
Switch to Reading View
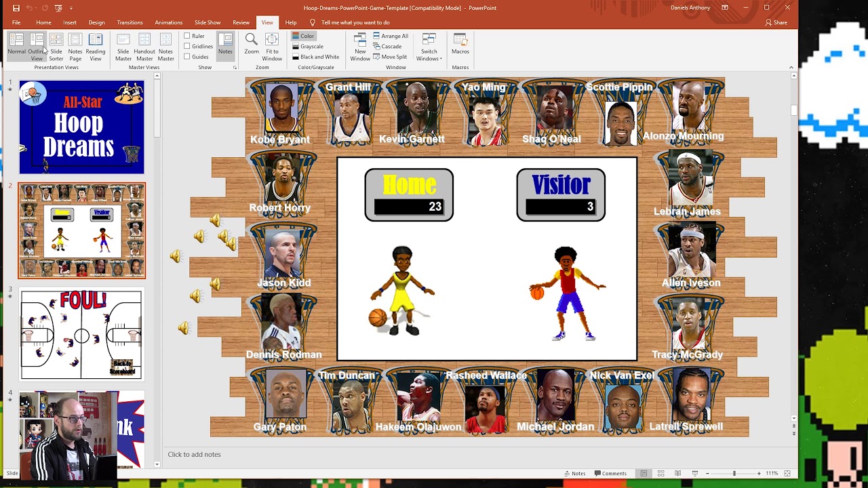tap(96, 47)
